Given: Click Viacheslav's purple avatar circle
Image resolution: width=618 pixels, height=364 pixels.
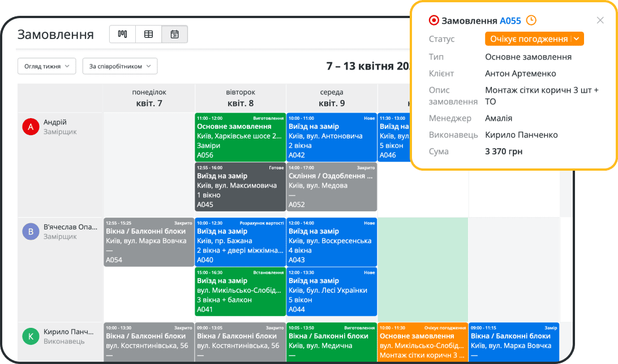Looking at the screenshot, I should [30, 232].
